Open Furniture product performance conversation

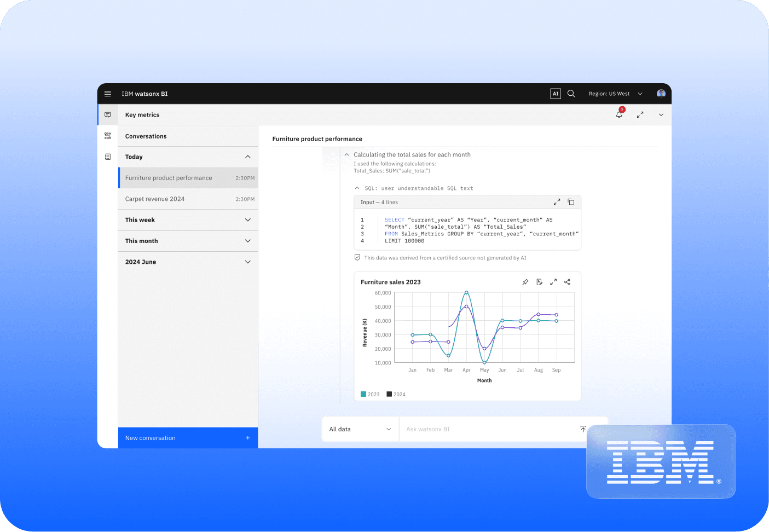188,178
